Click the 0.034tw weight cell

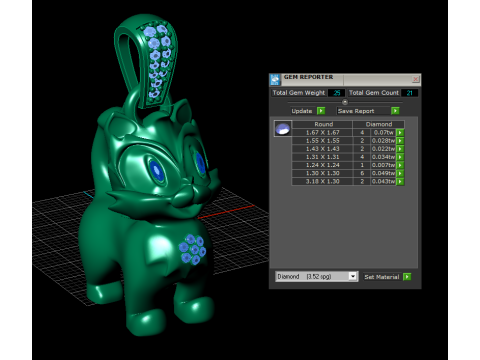(x=383, y=157)
